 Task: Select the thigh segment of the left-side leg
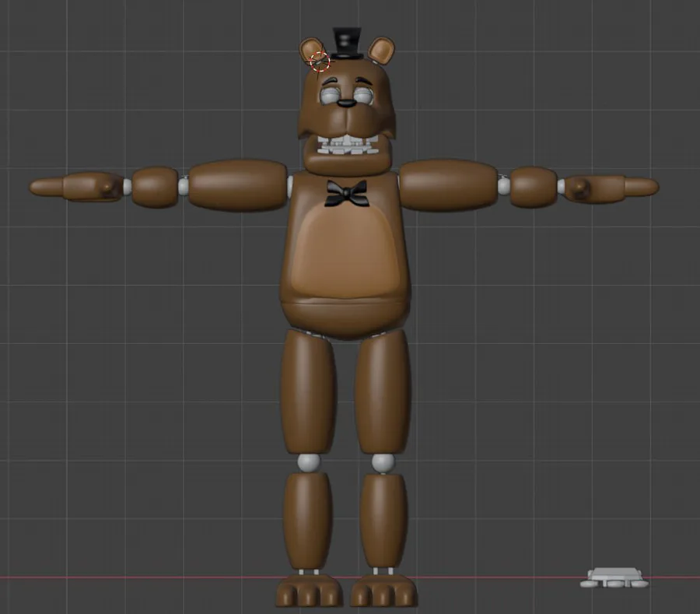coord(309,392)
